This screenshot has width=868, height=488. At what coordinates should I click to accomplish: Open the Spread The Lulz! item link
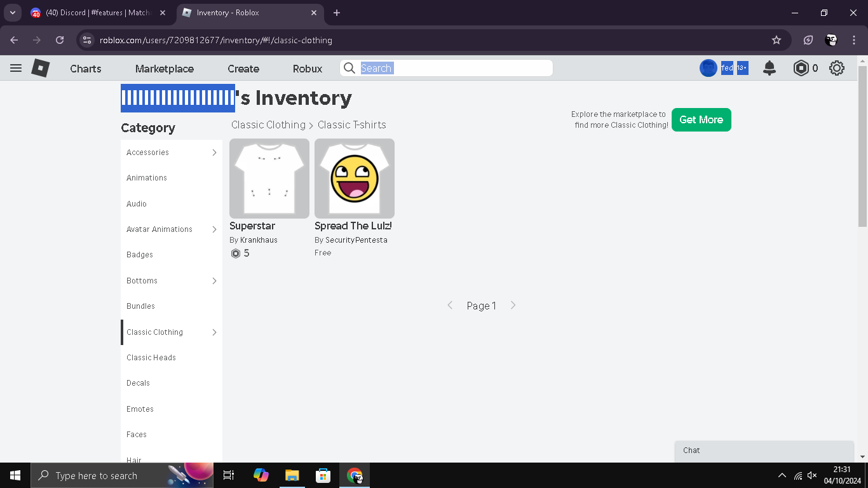[353, 226]
